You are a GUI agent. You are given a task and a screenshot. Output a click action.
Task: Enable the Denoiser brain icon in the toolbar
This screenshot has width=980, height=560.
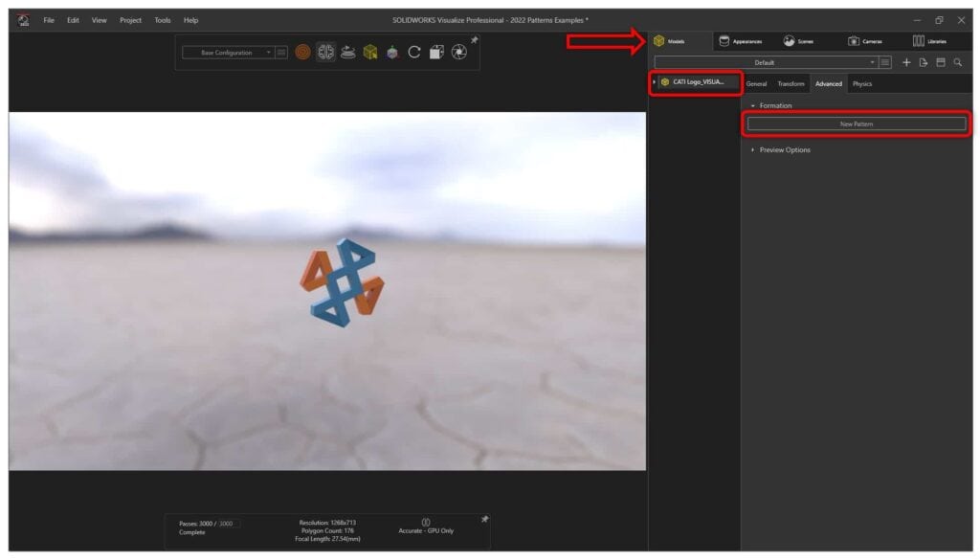pyautogui.click(x=325, y=52)
